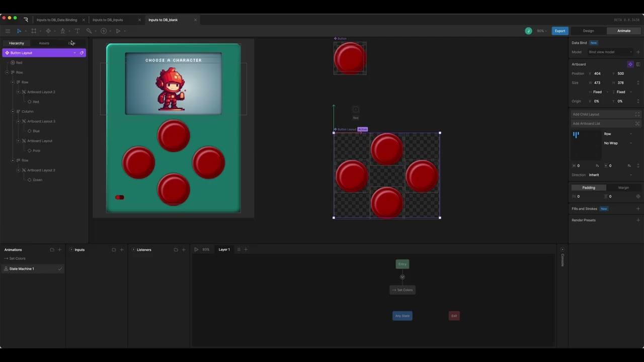Click the folder icon in Animations panel
The image size is (644, 362).
click(52, 250)
